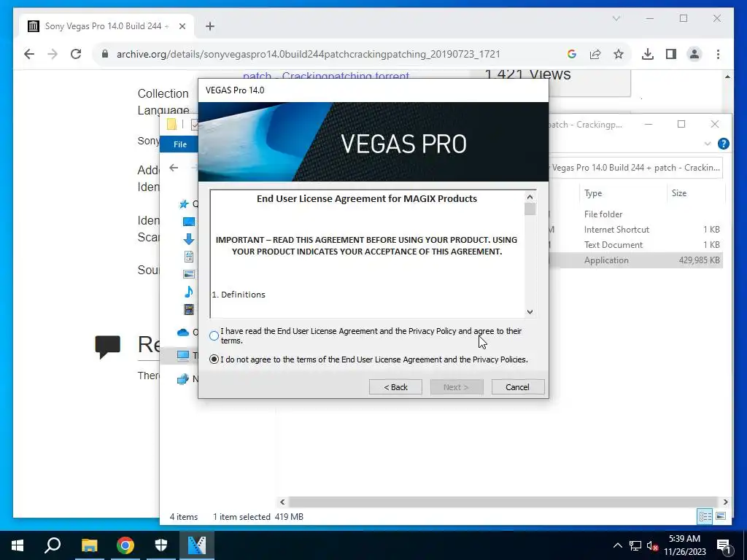
Task: Click Quick access star icon in Explorer sidebar
Action: (184, 204)
